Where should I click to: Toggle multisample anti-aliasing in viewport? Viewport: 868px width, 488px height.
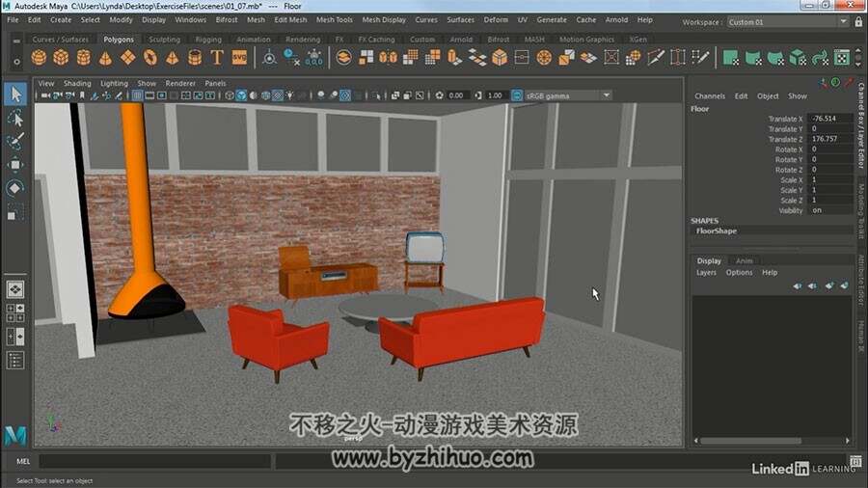[345, 95]
